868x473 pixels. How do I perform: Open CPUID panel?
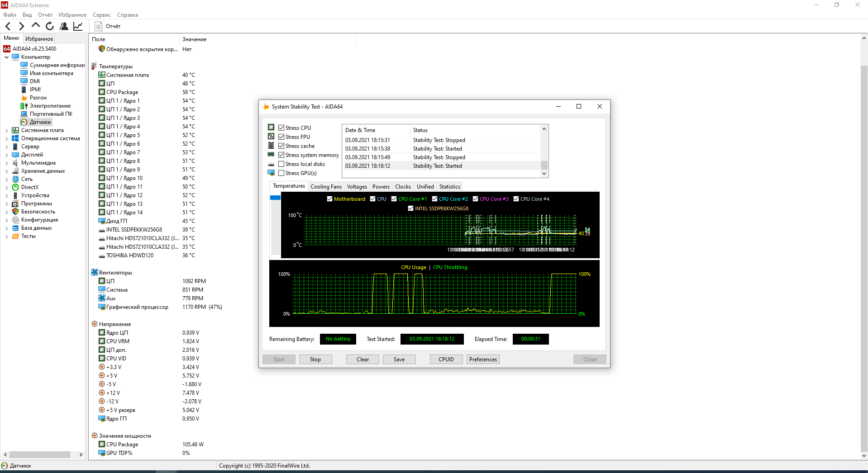446,359
